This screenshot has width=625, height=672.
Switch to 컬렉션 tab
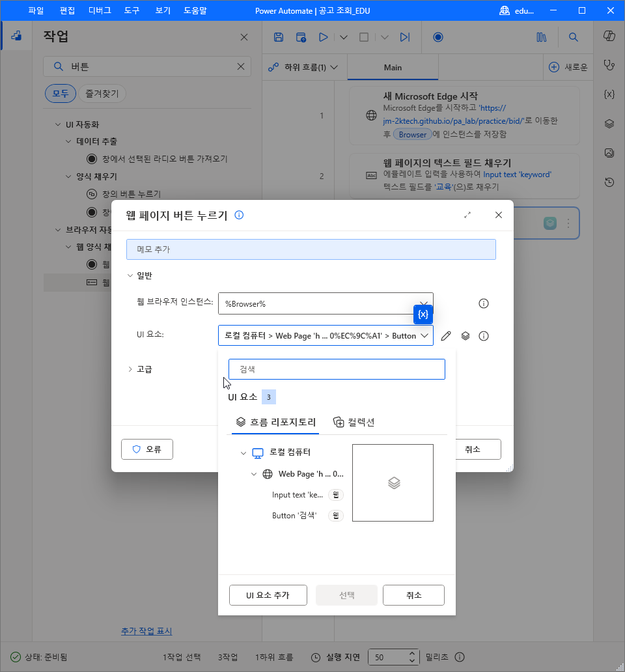[354, 423]
